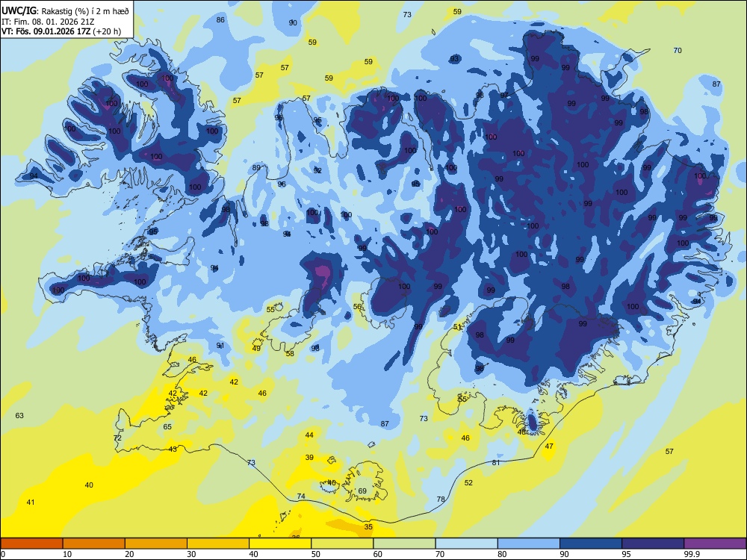Click the map value '92'

point(317,170)
